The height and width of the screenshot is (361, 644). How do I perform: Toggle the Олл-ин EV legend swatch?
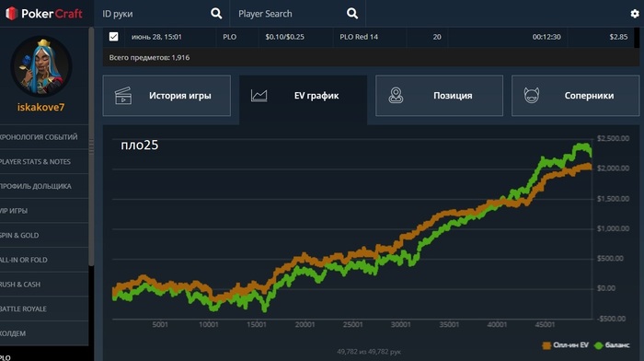coord(546,345)
